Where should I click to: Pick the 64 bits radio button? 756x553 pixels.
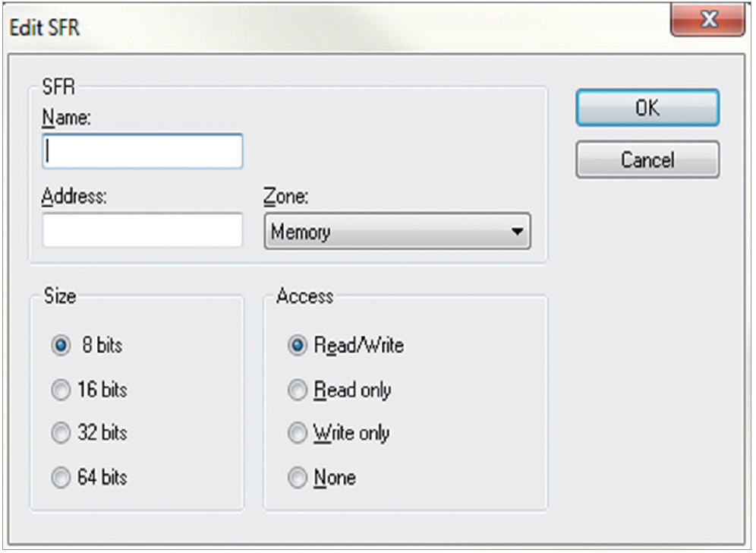(x=60, y=478)
